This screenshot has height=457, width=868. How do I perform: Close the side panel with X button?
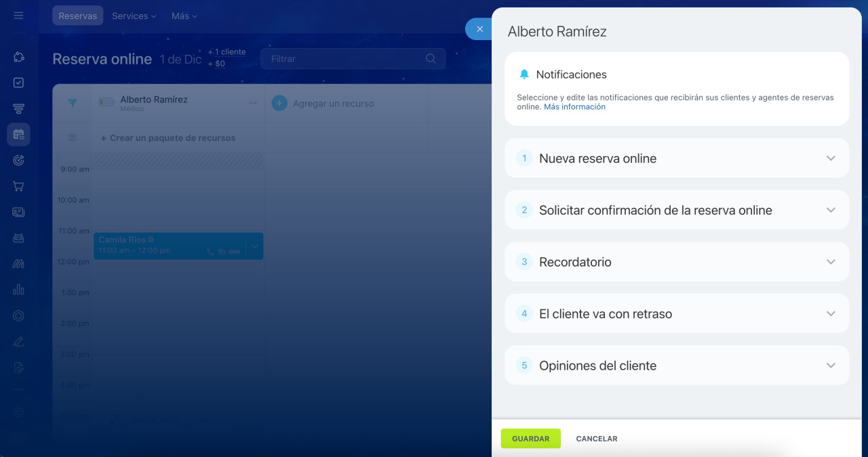point(479,29)
